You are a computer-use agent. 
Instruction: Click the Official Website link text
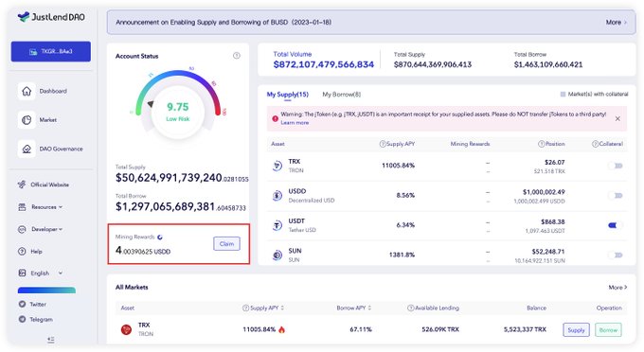pyautogui.click(x=49, y=185)
